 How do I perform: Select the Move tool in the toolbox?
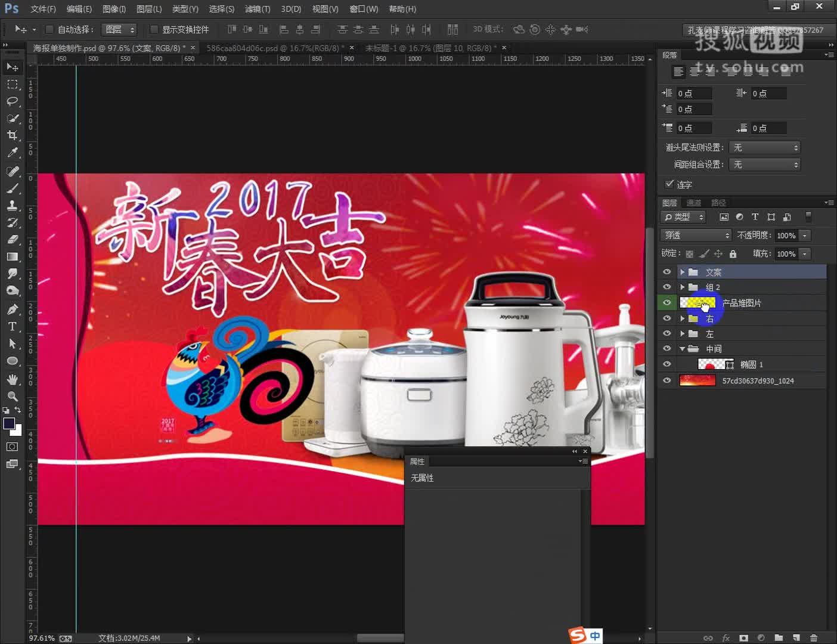click(x=13, y=67)
